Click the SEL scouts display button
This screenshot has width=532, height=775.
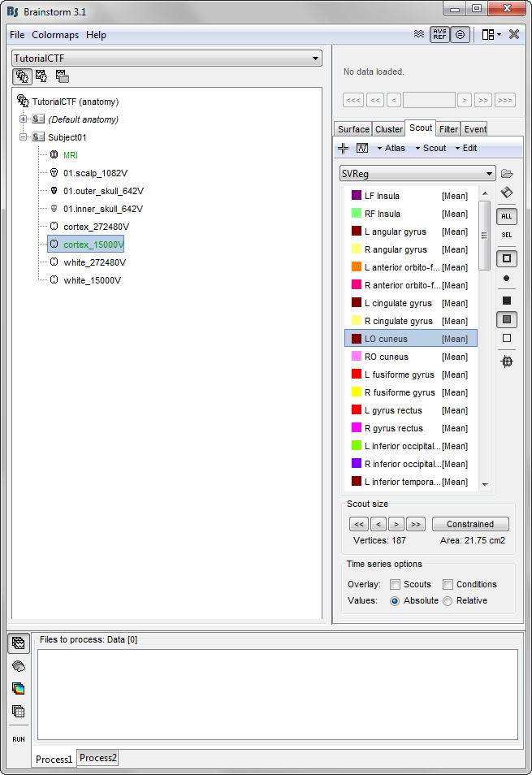coord(507,235)
